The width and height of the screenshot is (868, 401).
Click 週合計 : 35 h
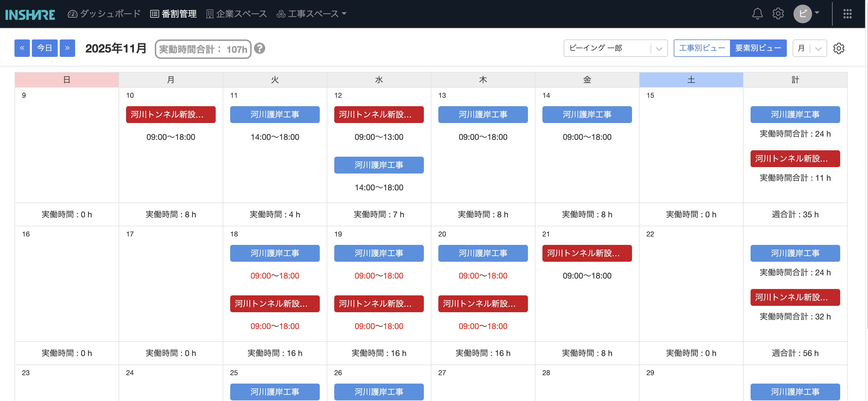pos(795,214)
